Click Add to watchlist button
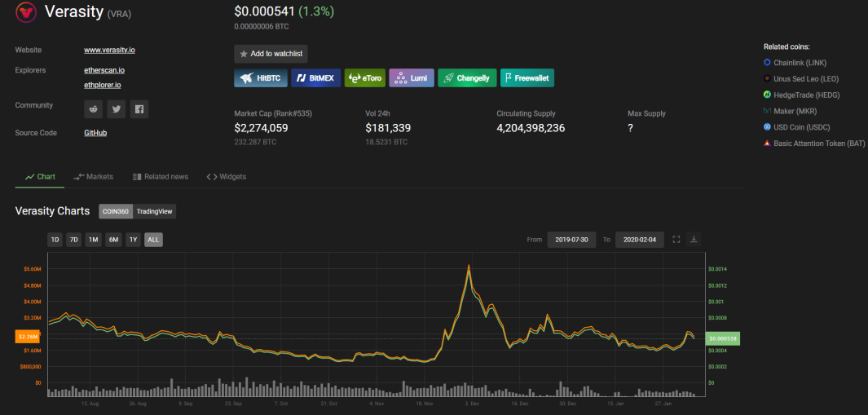 (x=271, y=54)
